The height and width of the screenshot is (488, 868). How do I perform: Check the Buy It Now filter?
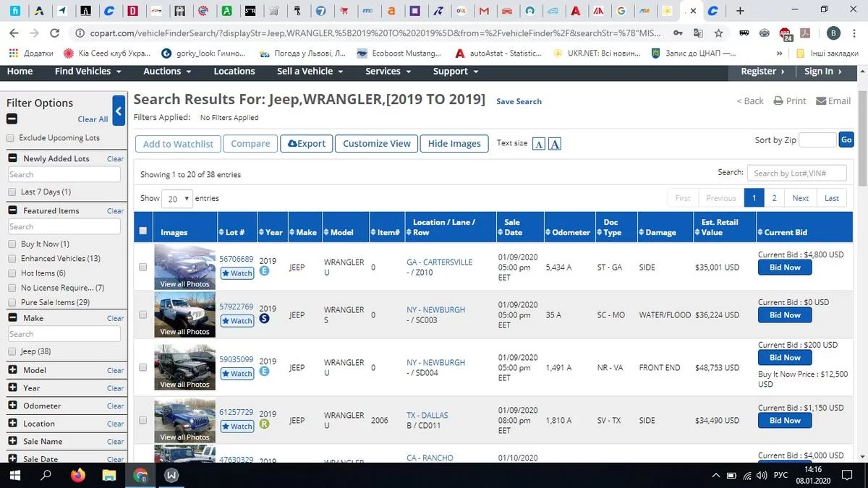pyautogui.click(x=12, y=244)
